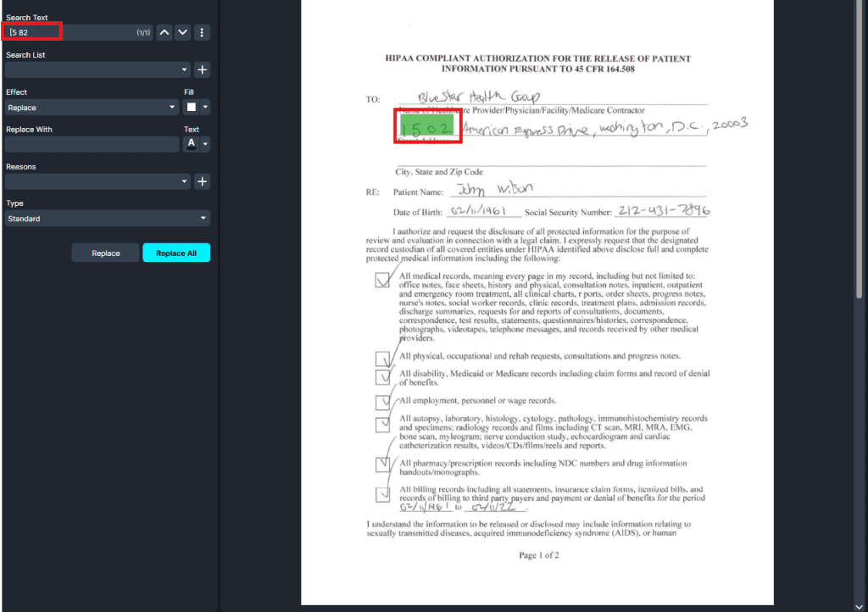Open the three-dot search options menu
Screen dimensions: 868x612
click(202, 32)
